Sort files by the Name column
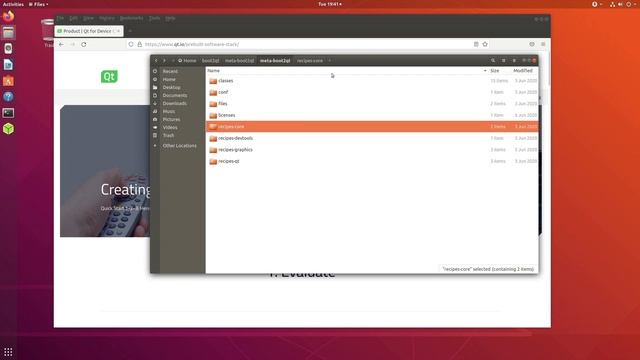The height and width of the screenshot is (360, 640). point(347,71)
